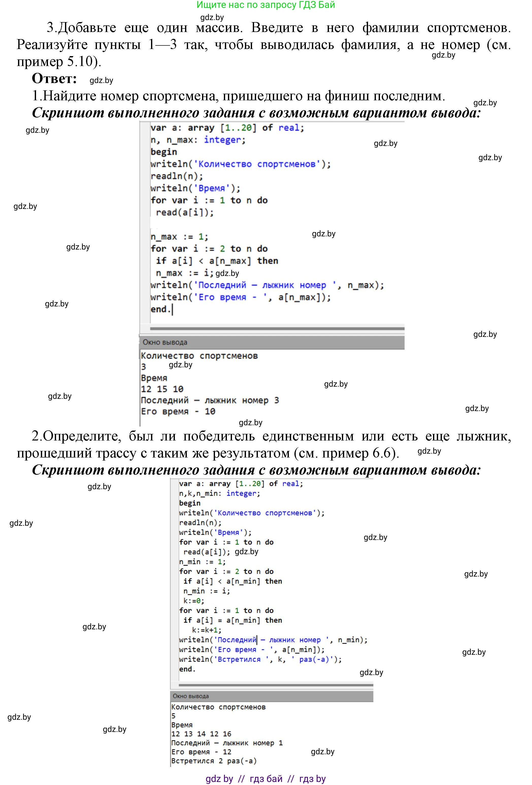Click the writeln line ending with ', n_max);'

pyautogui.click(x=267, y=285)
